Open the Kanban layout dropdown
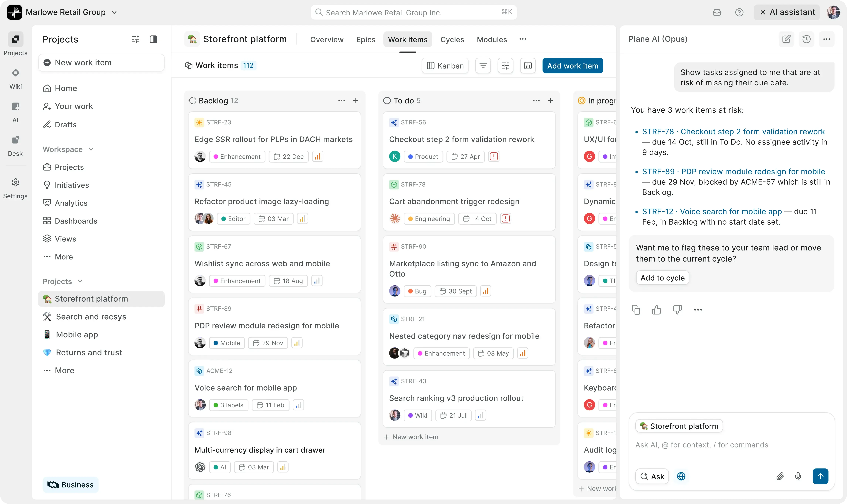The image size is (847, 504). click(445, 66)
